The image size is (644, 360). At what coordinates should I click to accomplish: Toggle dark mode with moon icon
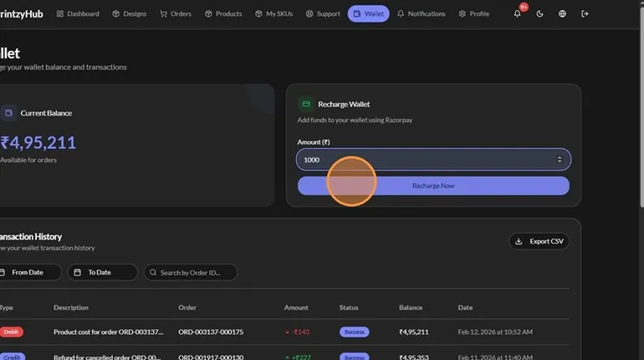click(x=539, y=13)
